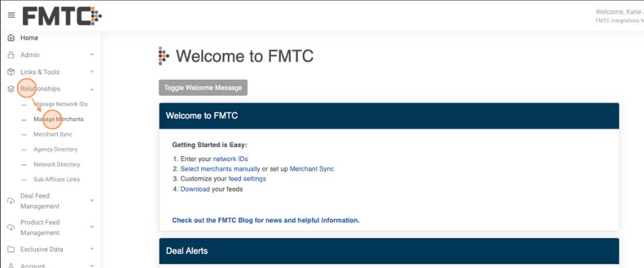
Task: Click the Download feeds link
Action: [195, 189]
